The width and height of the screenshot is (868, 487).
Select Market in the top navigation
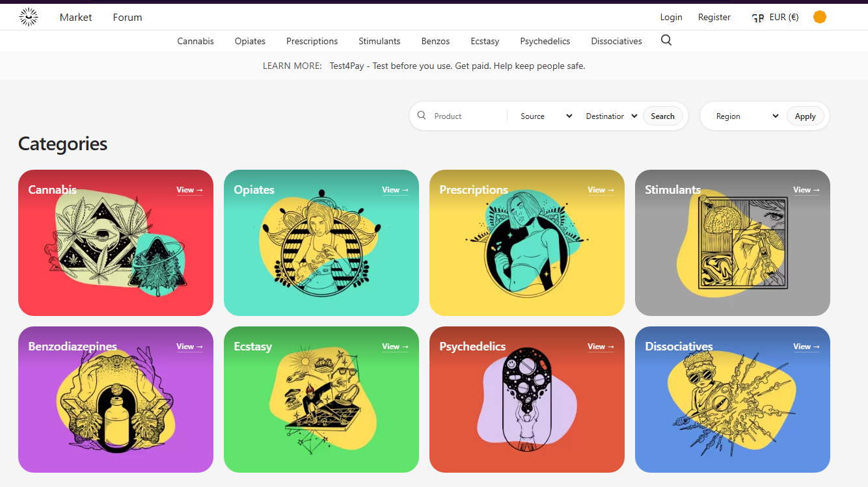tap(75, 18)
